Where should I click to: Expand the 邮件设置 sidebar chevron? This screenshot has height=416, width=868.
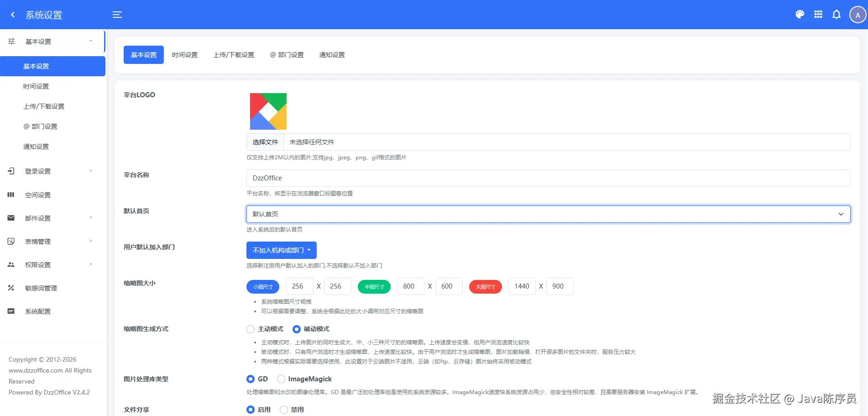(91, 218)
